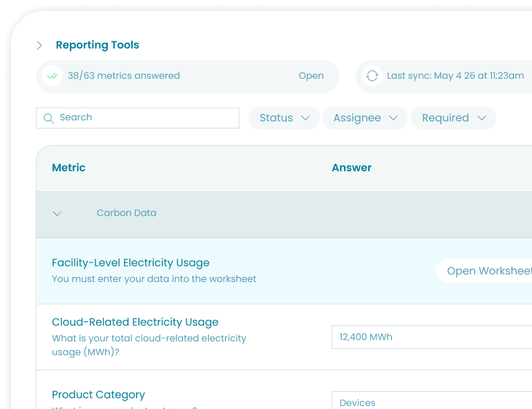Viewport: 532px width, 409px height.
Task: Click 'You must enter your data' note
Action: [x=154, y=279]
